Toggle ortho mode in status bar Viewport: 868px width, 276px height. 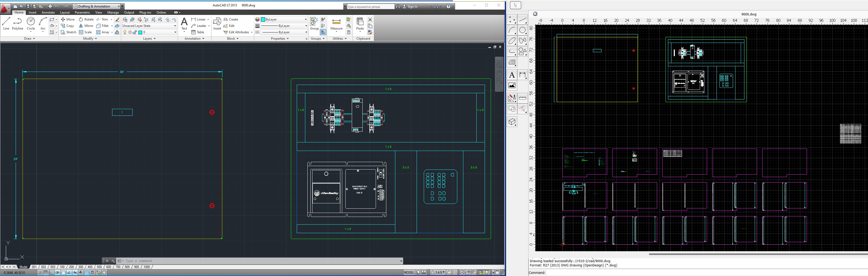coord(52,273)
